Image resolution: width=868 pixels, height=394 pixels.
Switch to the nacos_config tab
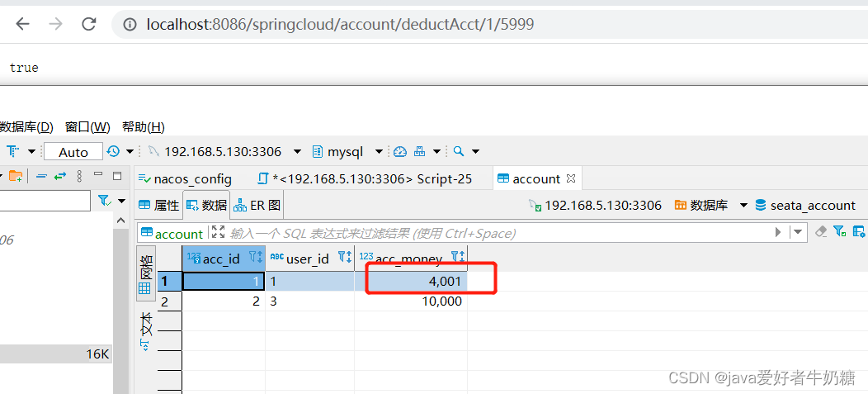tap(185, 179)
